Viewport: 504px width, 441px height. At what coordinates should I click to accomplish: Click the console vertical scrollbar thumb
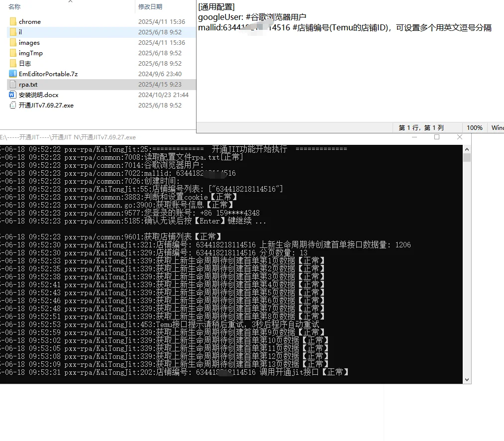467,158
